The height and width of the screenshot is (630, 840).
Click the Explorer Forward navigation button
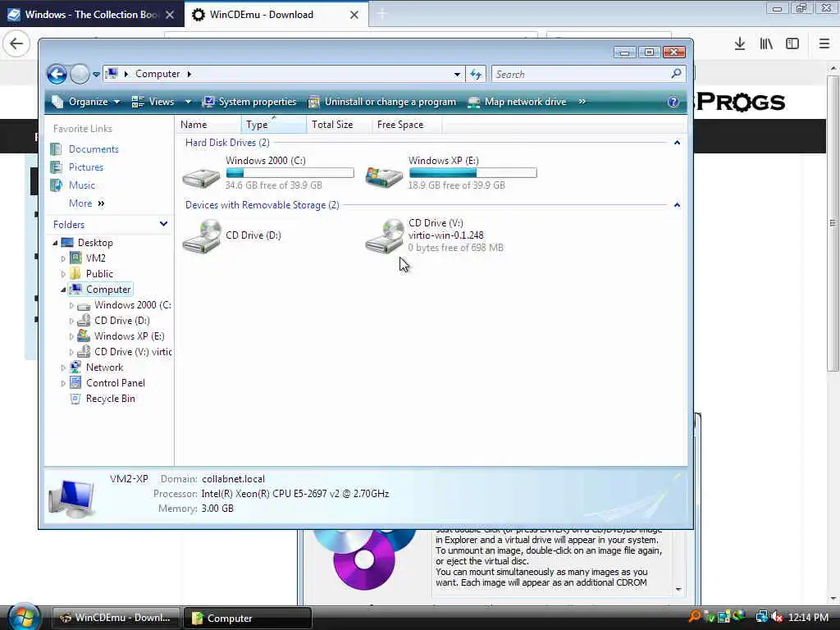[80, 74]
